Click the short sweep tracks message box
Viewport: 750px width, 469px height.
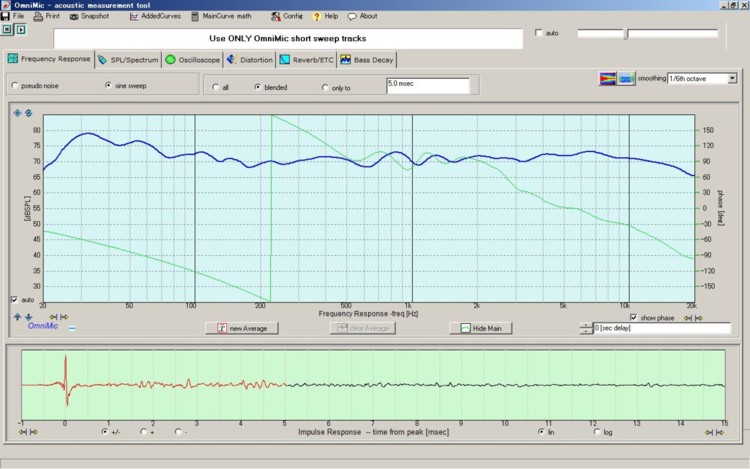coord(288,38)
